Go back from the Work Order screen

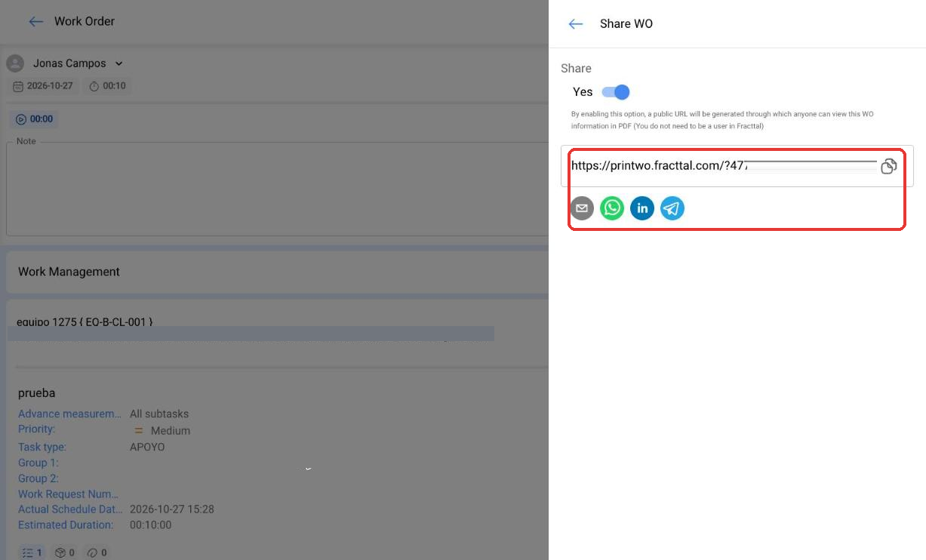pos(35,22)
